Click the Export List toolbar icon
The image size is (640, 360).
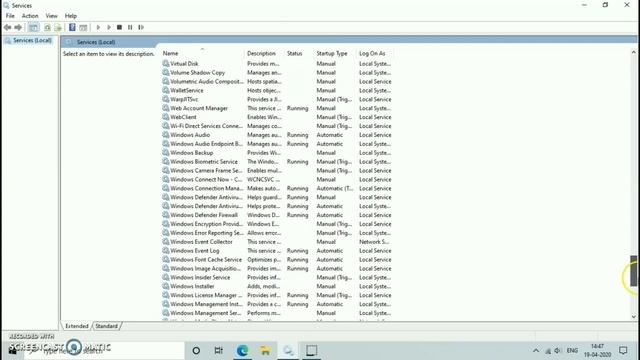pyautogui.click(x=58, y=27)
